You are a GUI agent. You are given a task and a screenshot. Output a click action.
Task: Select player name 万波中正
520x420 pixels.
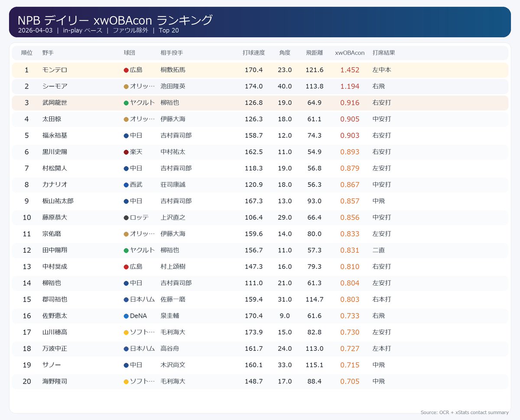pyautogui.click(x=55, y=348)
